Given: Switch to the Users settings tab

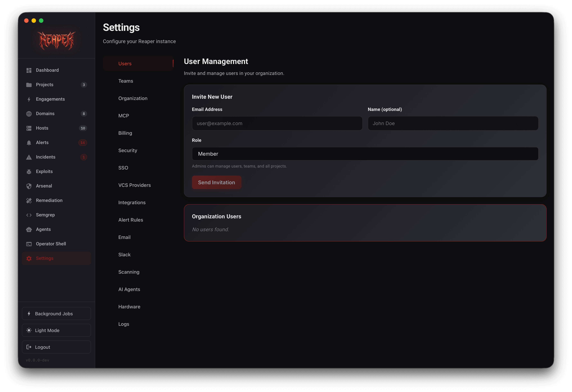Looking at the screenshot, I should click(x=138, y=64).
